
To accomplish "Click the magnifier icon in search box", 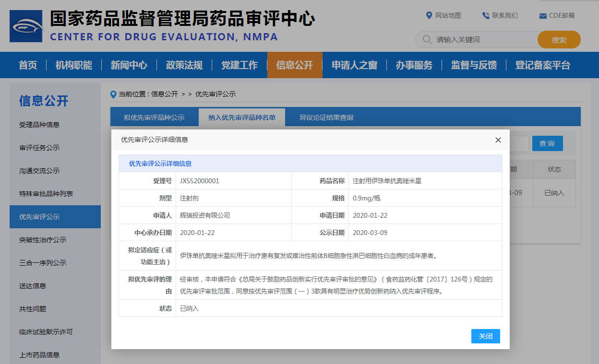I will [426, 39].
